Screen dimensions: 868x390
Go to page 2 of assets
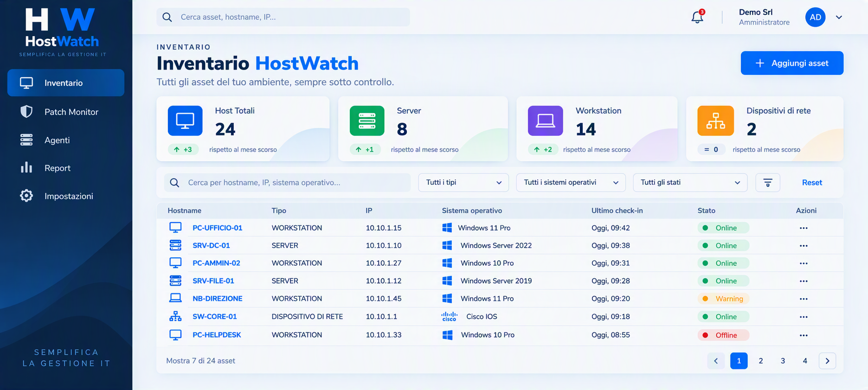pyautogui.click(x=761, y=361)
